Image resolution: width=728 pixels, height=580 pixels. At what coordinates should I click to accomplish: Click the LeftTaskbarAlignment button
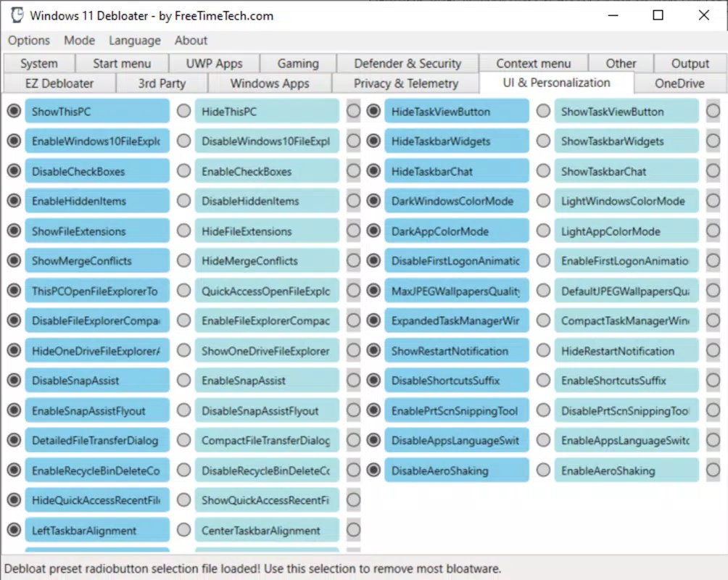pyautogui.click(x=97, y=530)
